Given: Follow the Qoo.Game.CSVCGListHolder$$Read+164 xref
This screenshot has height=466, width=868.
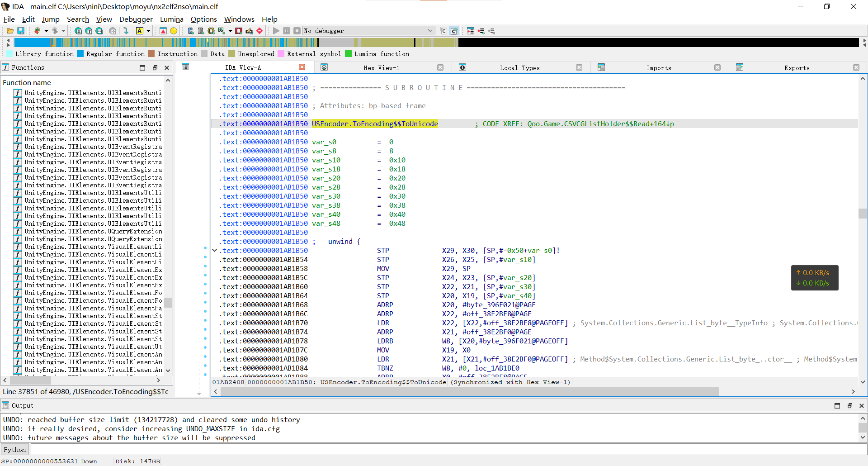Looking at the screenshot, I should click(x=600, y=124).
